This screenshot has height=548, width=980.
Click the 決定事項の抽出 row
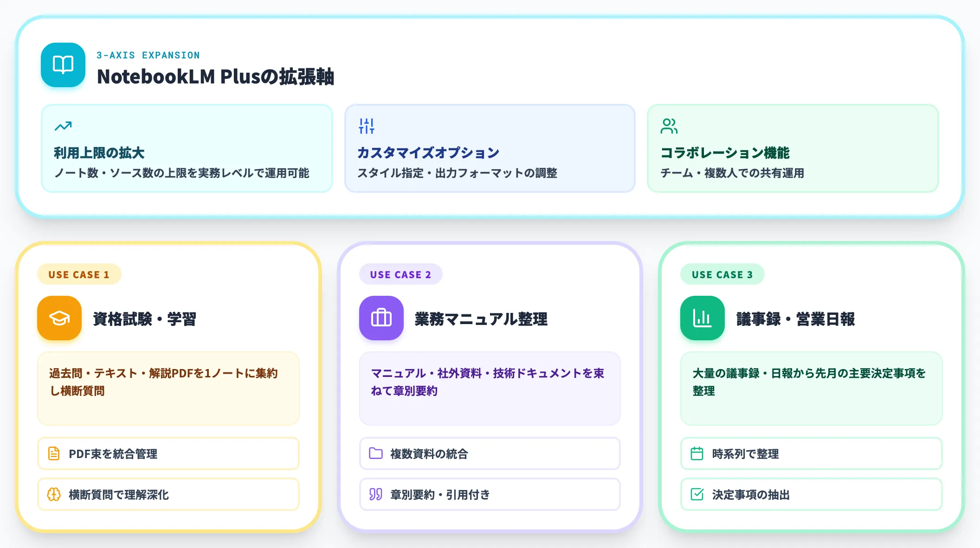[812, 494]
